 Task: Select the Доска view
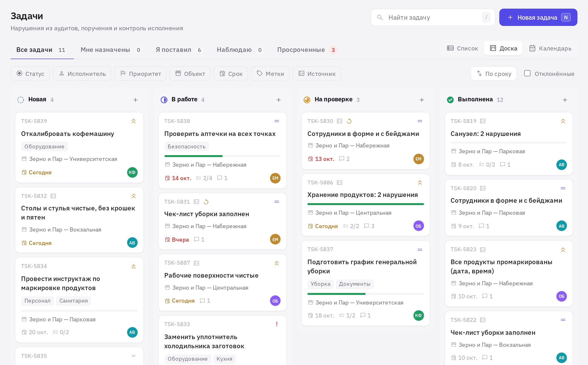(x=503, y=48)
